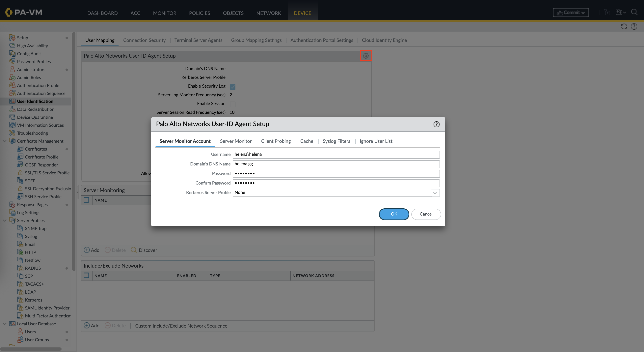Open the POLICIES top menu

199,13
